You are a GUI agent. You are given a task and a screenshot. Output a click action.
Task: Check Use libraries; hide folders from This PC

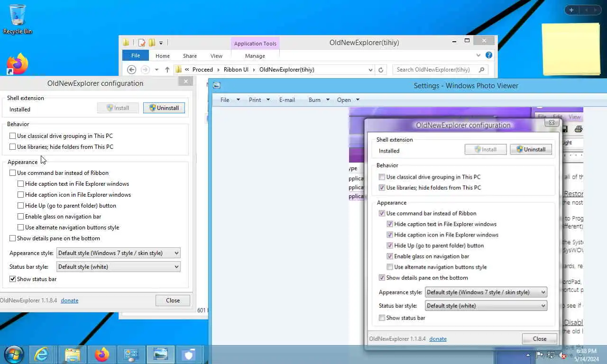point(13,147)
